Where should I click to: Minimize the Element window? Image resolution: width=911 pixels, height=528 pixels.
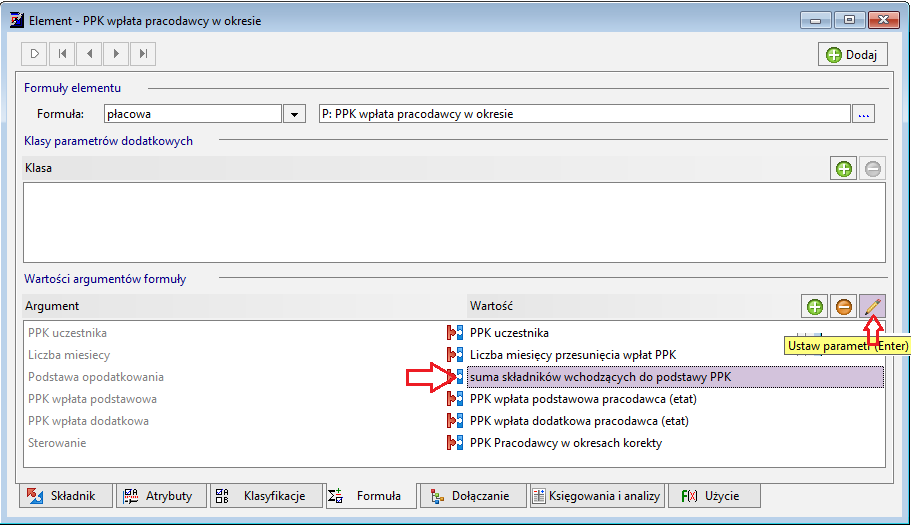point(816,20)
